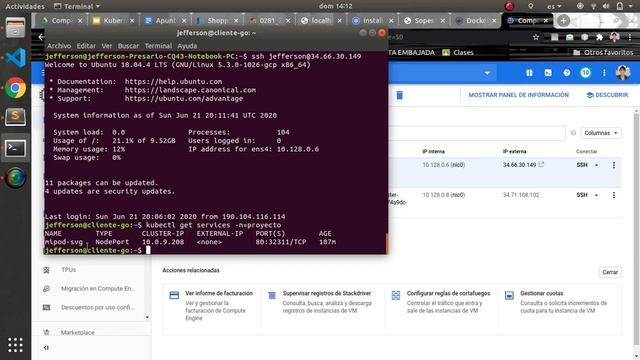640x360 pixels.
Task: Open more actions for the 34.71.108.102 instance
Action: click(x=613, y=195)
